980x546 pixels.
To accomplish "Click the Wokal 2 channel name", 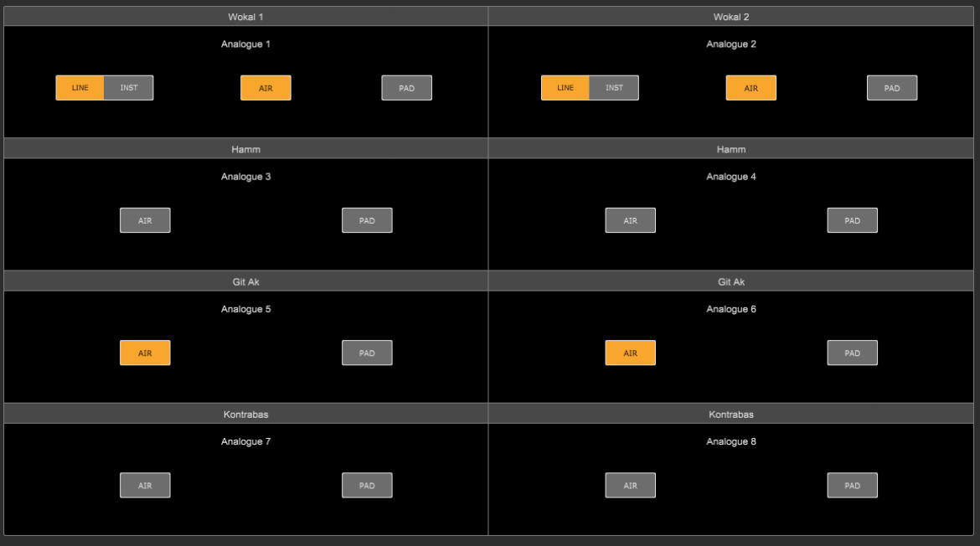I will (731, 17).
